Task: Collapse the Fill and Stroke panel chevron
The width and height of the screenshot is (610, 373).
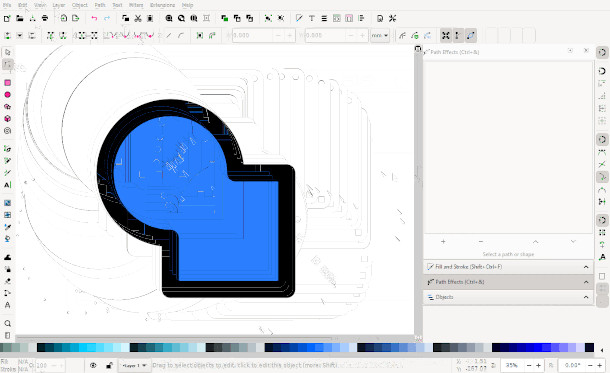Action: tap(586, 267)
